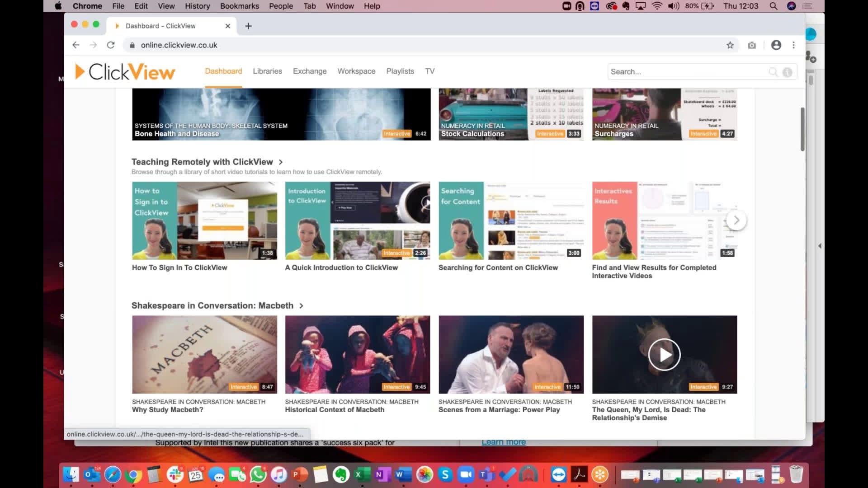Open the Why Study Macbeth? video
The image size is (868, 488).
click(204, 354)
